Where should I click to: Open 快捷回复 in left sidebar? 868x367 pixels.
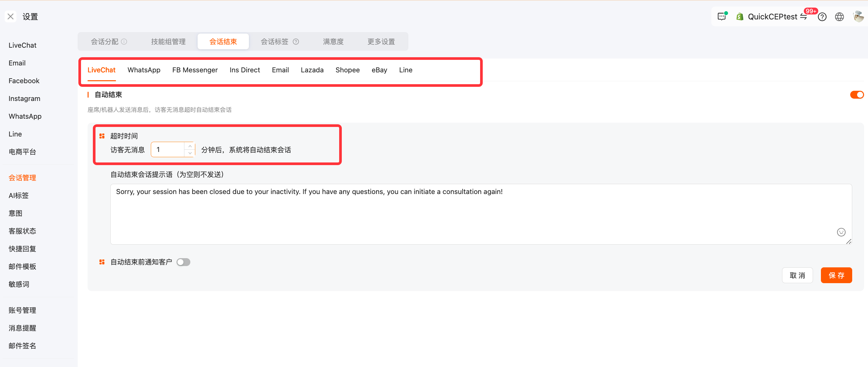[x=22, y=249]
